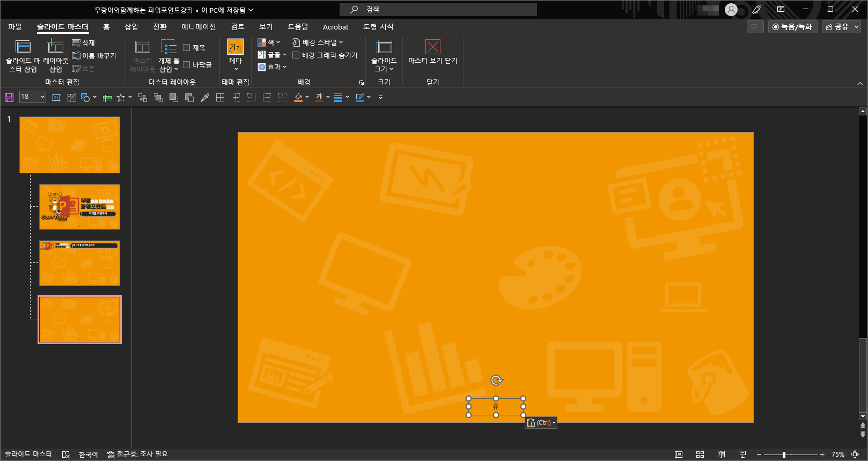
Task: Click the 녹음/녹화 record button
Action: (792, 27)
